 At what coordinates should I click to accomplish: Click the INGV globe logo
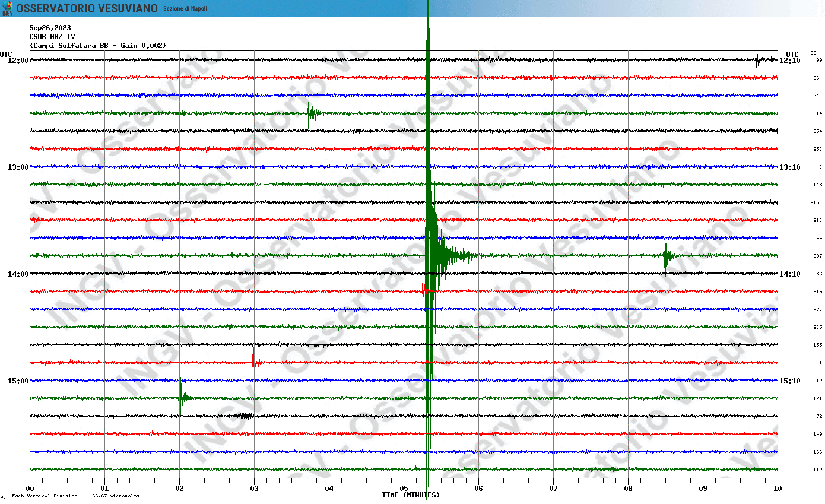point(7,8)
